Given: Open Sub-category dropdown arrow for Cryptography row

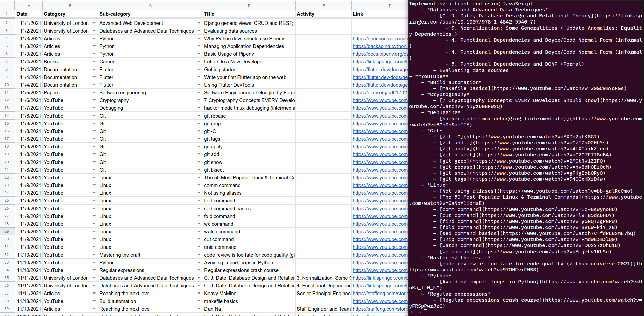Looking at the screenshot, I should point(199,100).
